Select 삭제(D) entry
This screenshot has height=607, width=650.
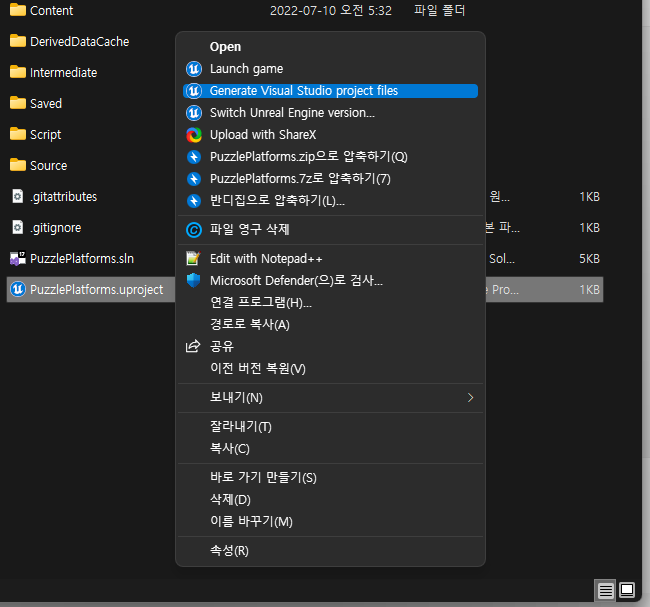[x=330, y=500]
